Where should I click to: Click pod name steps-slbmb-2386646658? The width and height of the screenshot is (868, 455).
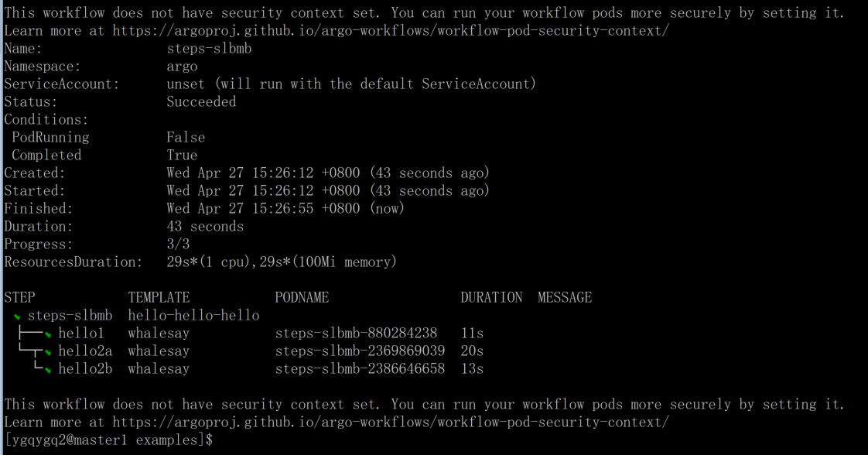click(x=360, y=368)
